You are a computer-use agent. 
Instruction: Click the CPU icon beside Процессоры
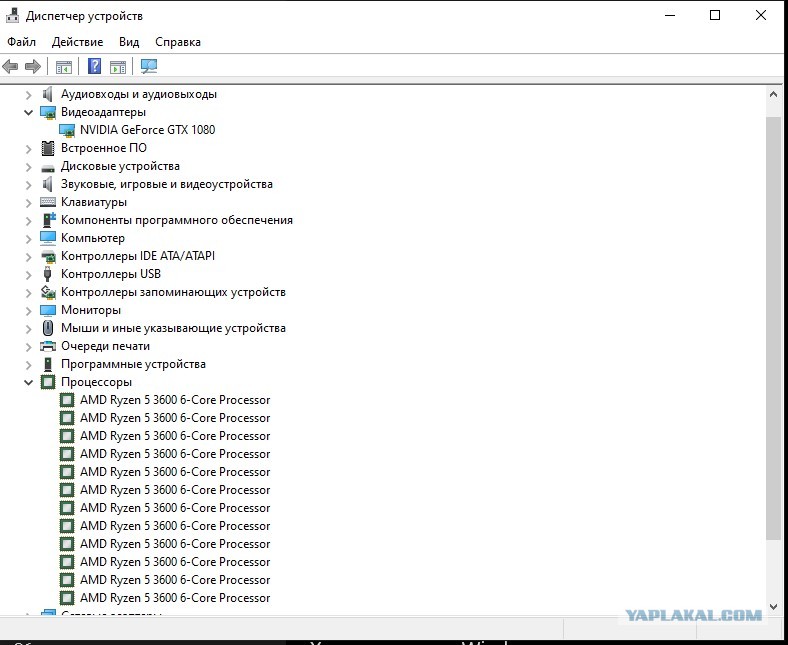point(48,382)
